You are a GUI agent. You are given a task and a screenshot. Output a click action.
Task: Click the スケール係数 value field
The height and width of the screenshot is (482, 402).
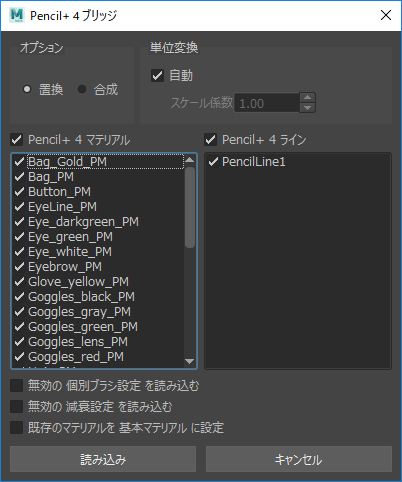tap(267, 103)
